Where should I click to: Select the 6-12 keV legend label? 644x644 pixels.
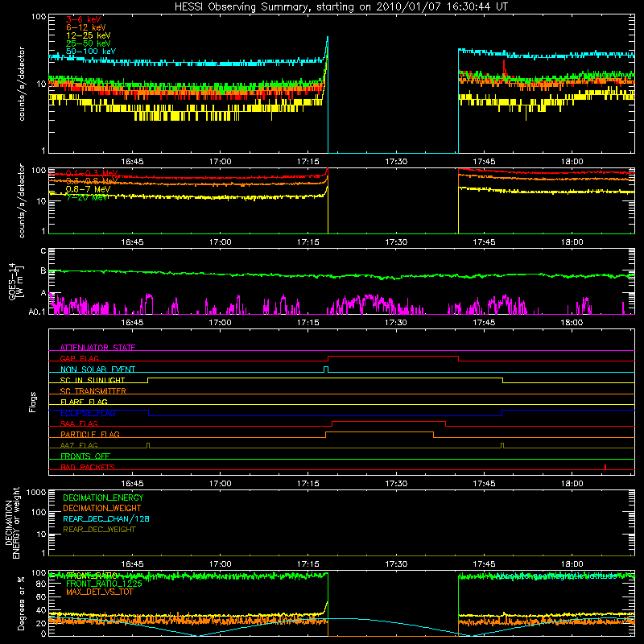click(86, 27)
